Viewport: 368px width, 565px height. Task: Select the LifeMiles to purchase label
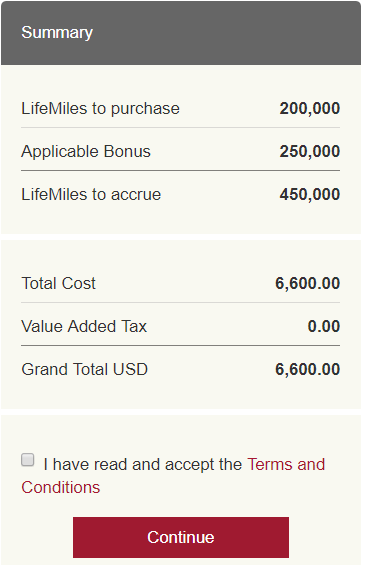click(100, 108)
